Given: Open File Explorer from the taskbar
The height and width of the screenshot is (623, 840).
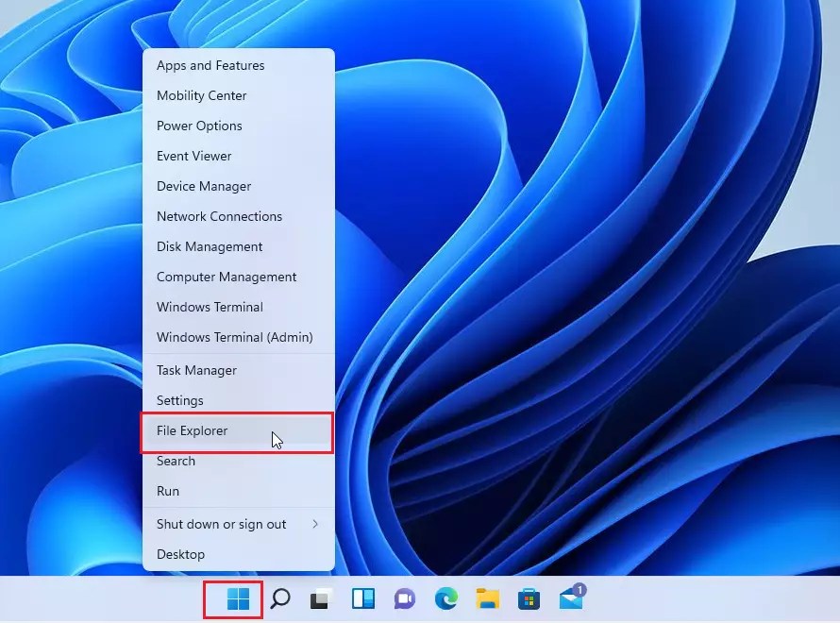Looking at the screenshot, I should [487, 599].
